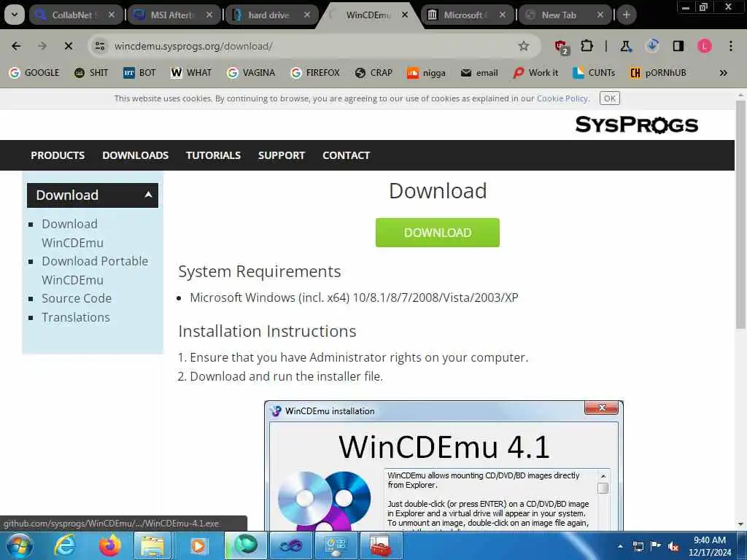Open CONTACT in the site menu
This screenshot has width=747, height=560.
click(x=346, y=155)
